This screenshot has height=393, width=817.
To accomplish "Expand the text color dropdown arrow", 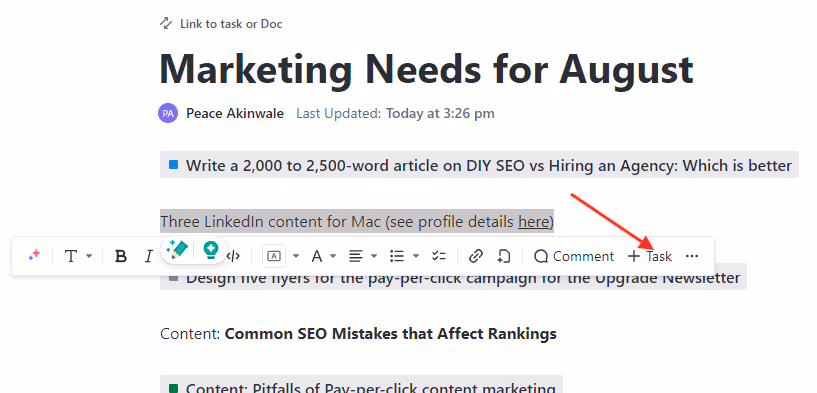I will tap(333, 256).
